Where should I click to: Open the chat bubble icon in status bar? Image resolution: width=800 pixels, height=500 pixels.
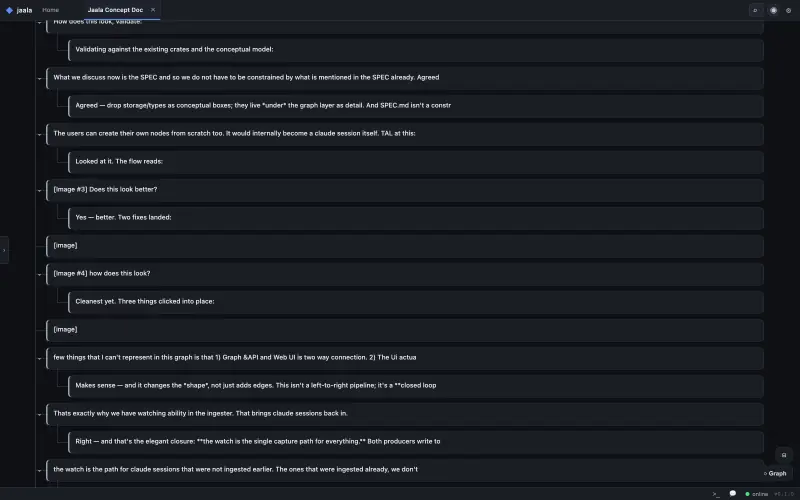click(733, 493)
